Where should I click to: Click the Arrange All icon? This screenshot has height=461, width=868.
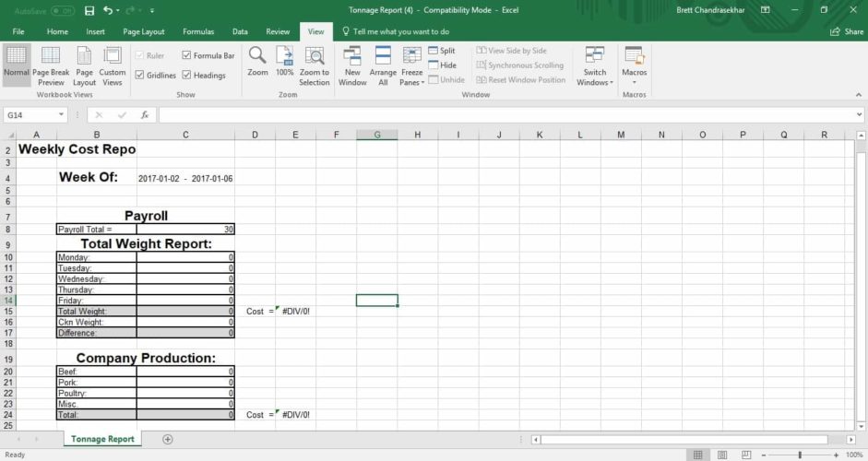tap(383, 57)
